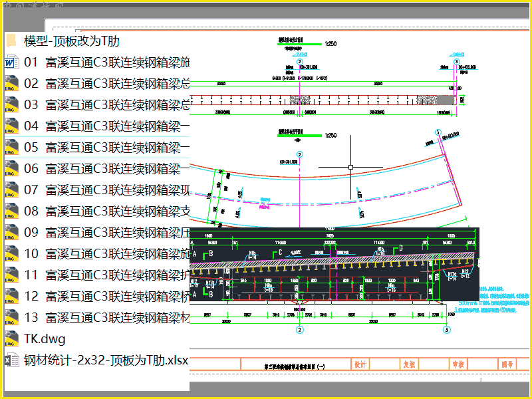Select file 10 富溪互通C3联连续钢箱梁施
532x399 pixels.
click(97, 254)
